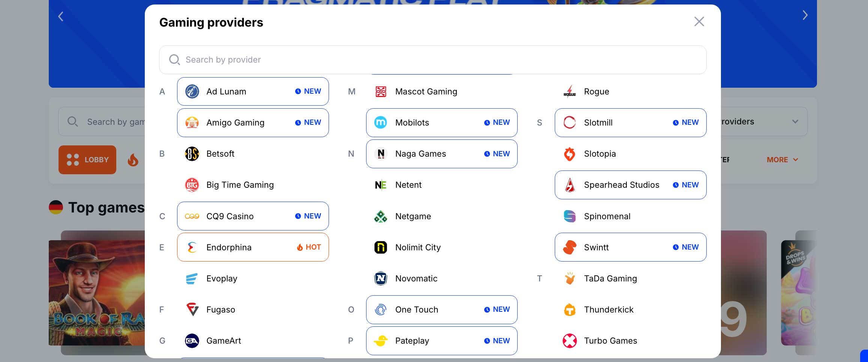Viewport: 868px width, 362px height.
Task: Click the GameArt logo icon
Action: [192, 341]
